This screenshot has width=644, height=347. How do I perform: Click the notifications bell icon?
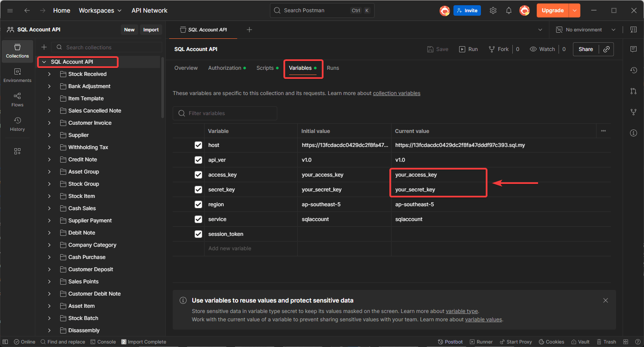[509, 10]
